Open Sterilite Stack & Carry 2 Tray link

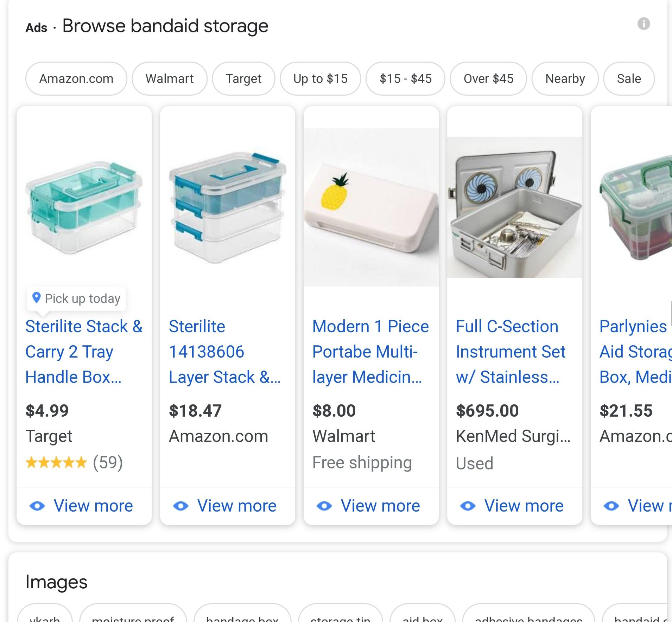[84, 351]
